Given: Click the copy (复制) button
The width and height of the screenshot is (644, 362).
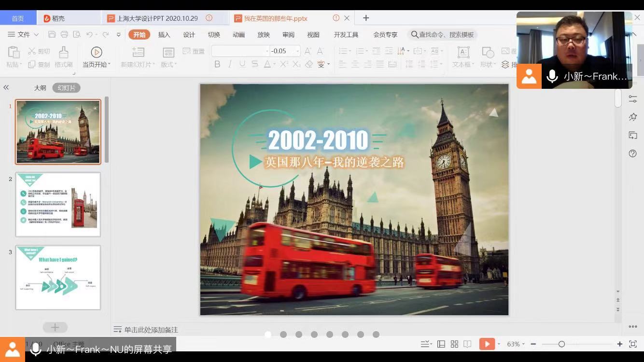Looking at the screenshot, I should [39, 64].
